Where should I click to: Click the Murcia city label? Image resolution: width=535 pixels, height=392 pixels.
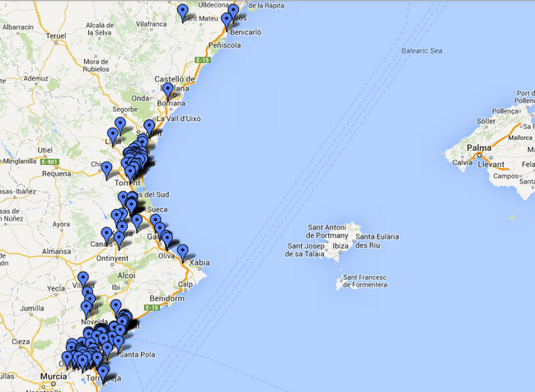[x=54, y=376]
